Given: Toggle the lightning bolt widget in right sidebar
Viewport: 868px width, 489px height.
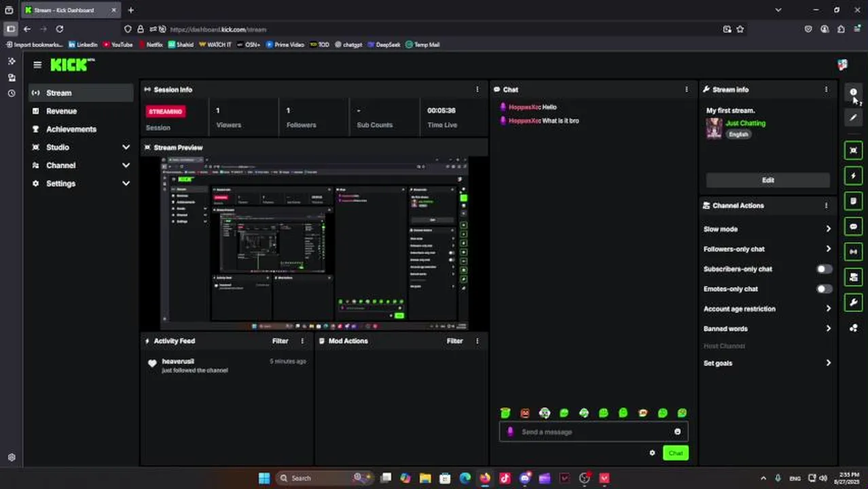Looking at the screenshot, I should (853, 176).
